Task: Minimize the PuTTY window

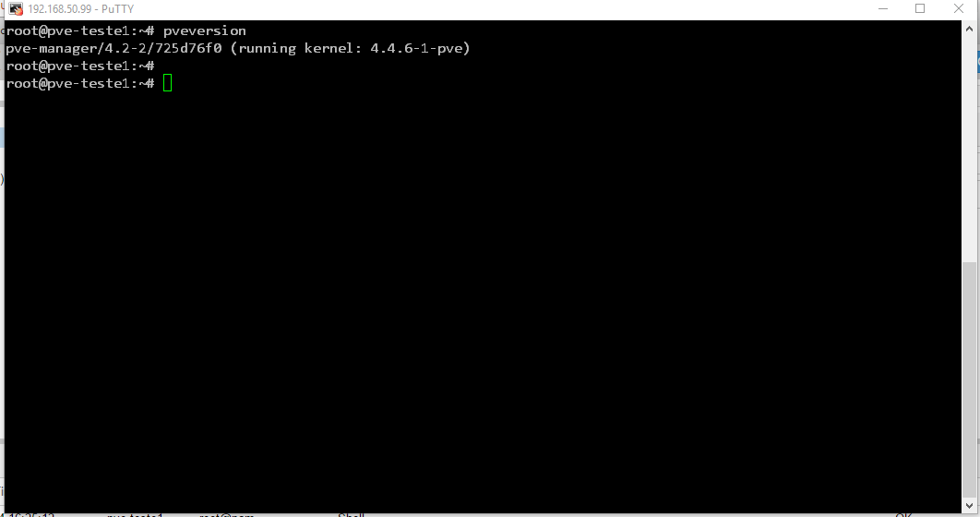Action: click(883, 8)
